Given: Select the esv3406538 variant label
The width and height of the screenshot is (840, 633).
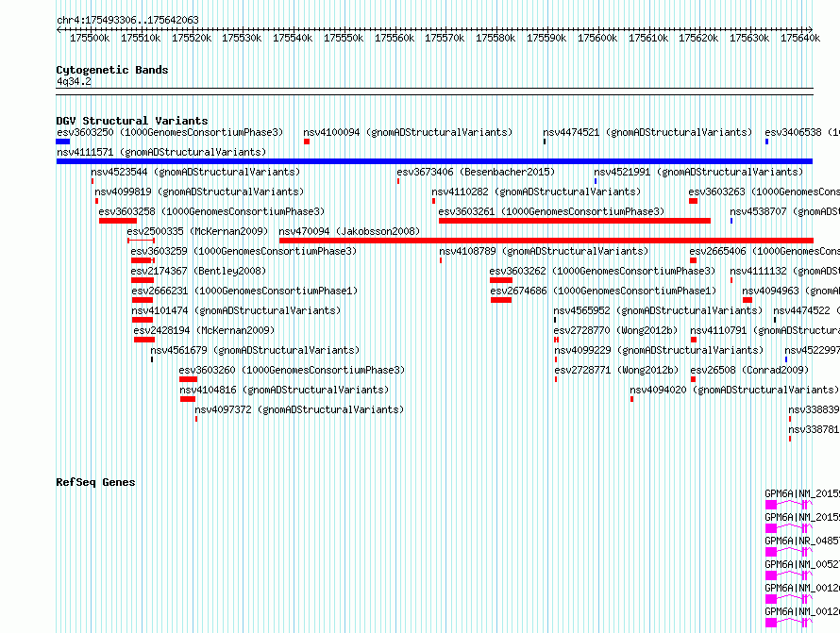Looking at the screenshot, I should coord(802,132).
